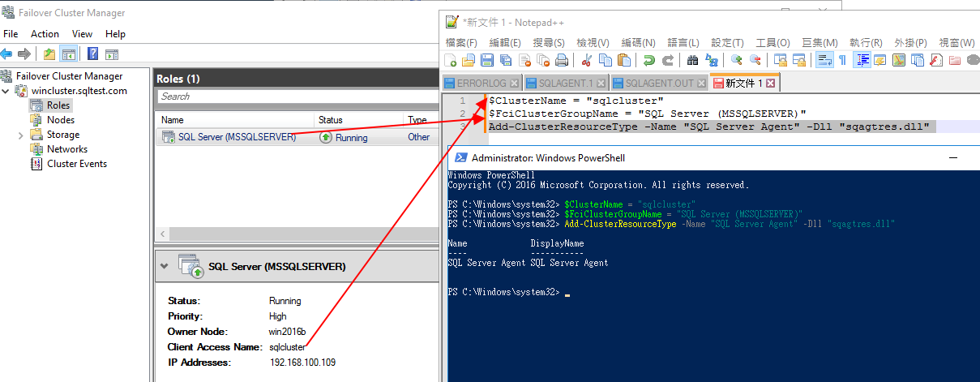Click Notepad++ Find binoculars icon
The image size is (980, 382).
693,60
